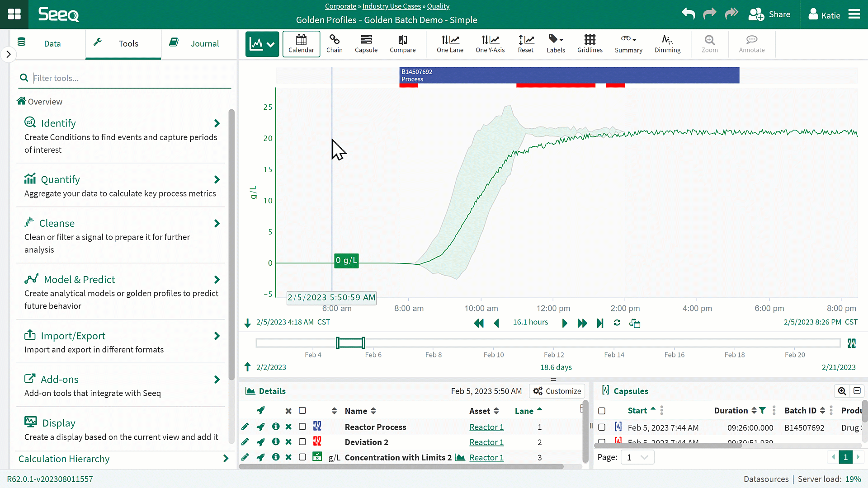Select the Chain view icon
The width and height of the screenshot is (868, 488).
(335, 44)
